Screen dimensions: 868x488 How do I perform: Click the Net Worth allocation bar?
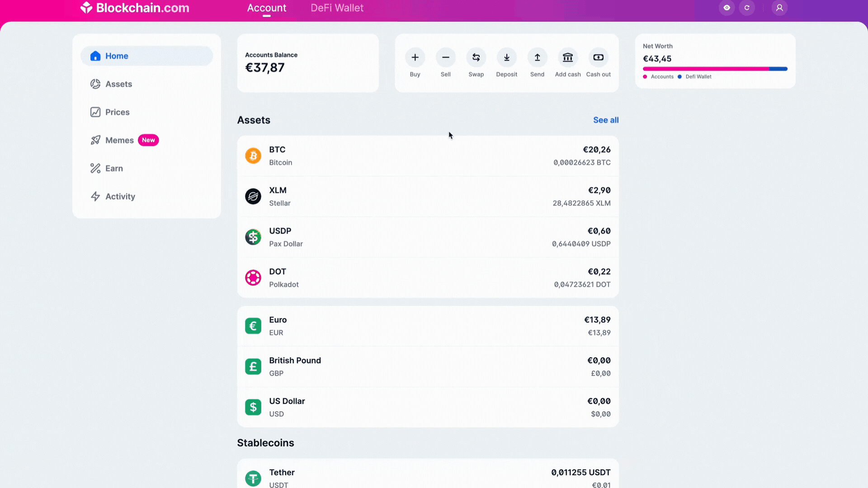click(x=714, y=69)
